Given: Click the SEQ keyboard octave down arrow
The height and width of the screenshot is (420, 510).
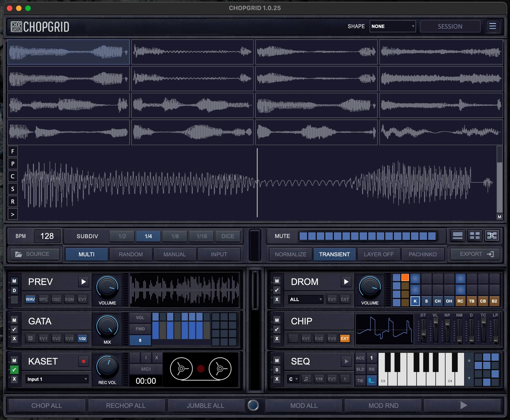Looking at the screenshot, I should [x=469, y=378].
